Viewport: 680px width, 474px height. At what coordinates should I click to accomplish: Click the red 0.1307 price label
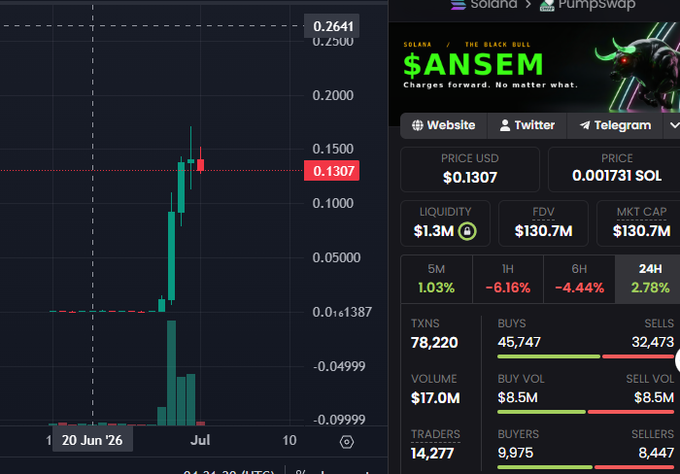[x=332, y=171]
